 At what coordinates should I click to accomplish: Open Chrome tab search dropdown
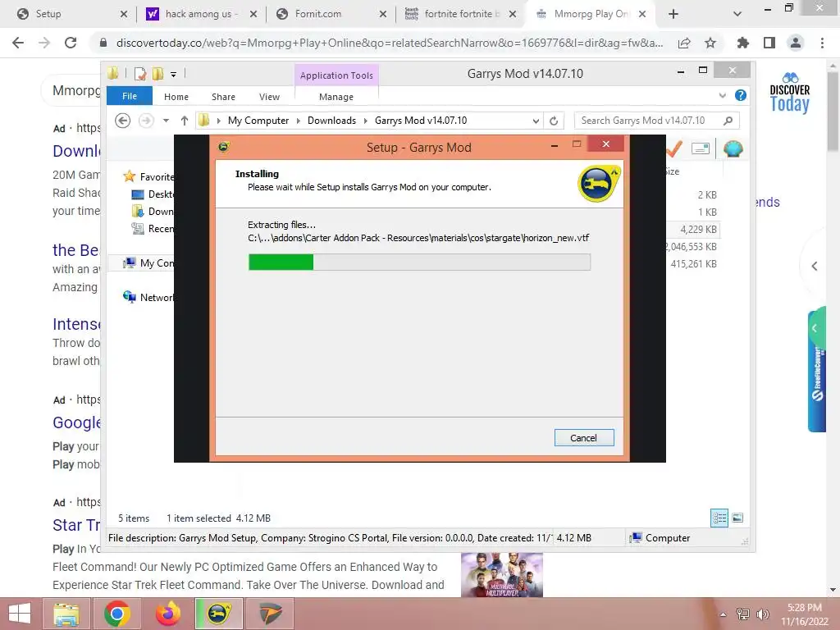coord(737,14)
